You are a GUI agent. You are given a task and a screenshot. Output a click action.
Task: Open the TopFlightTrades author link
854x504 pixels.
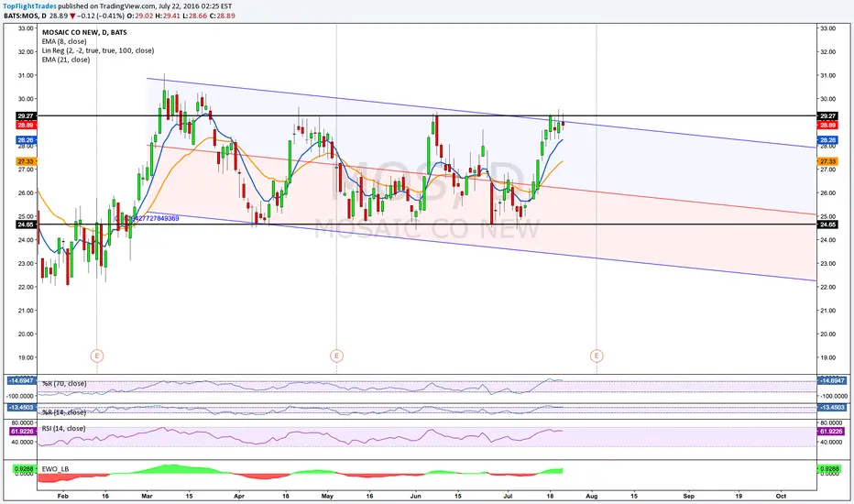[x=30, y=6]
